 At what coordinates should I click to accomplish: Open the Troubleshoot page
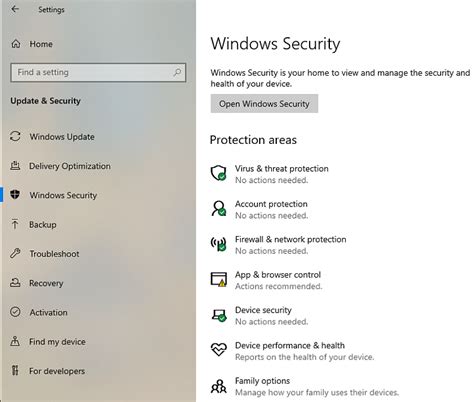tap(54, 254)
